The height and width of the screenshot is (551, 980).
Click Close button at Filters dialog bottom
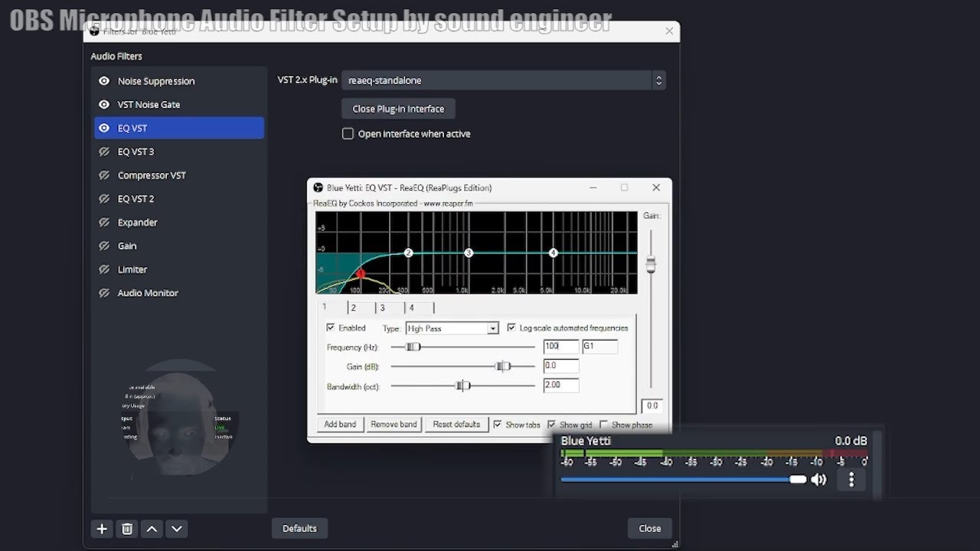point(649,528)
